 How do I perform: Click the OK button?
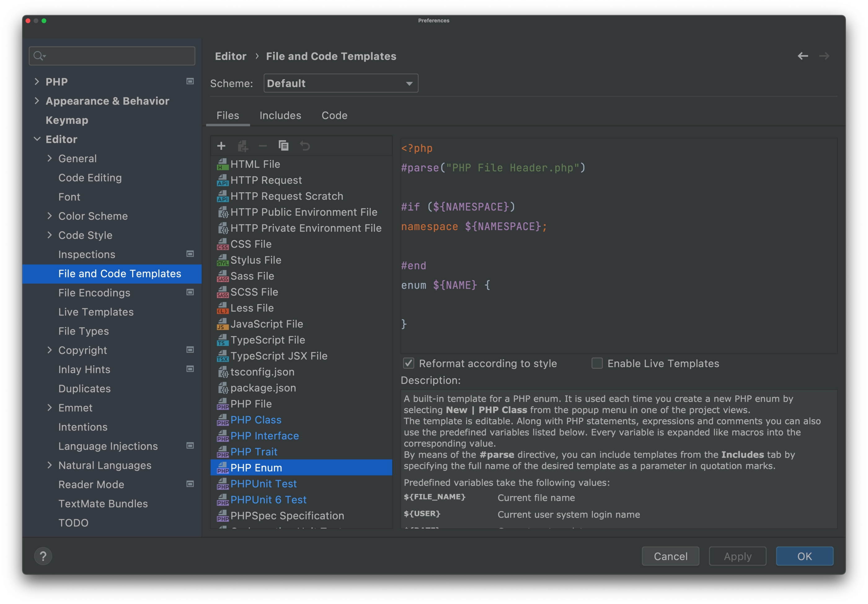click(804, 556)
